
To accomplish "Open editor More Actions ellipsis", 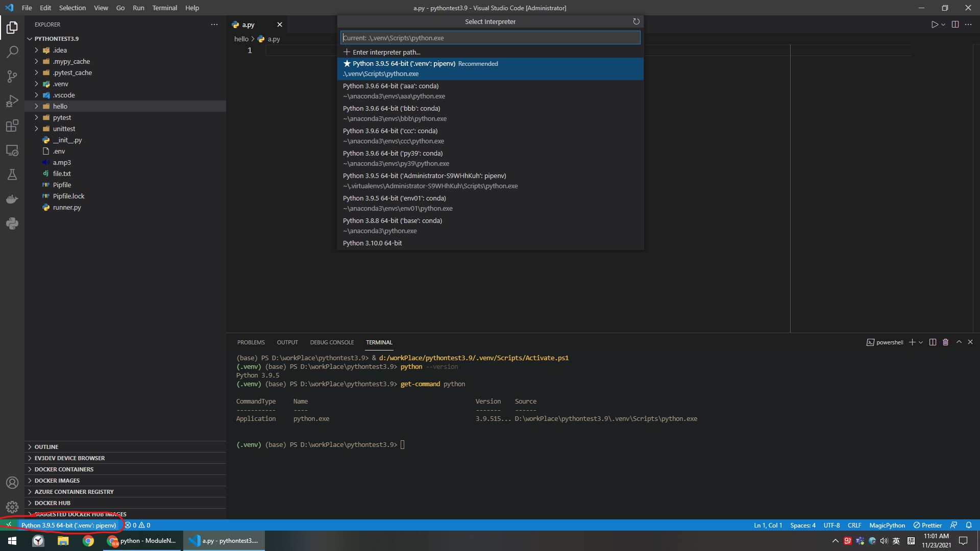I will (968, 24).
